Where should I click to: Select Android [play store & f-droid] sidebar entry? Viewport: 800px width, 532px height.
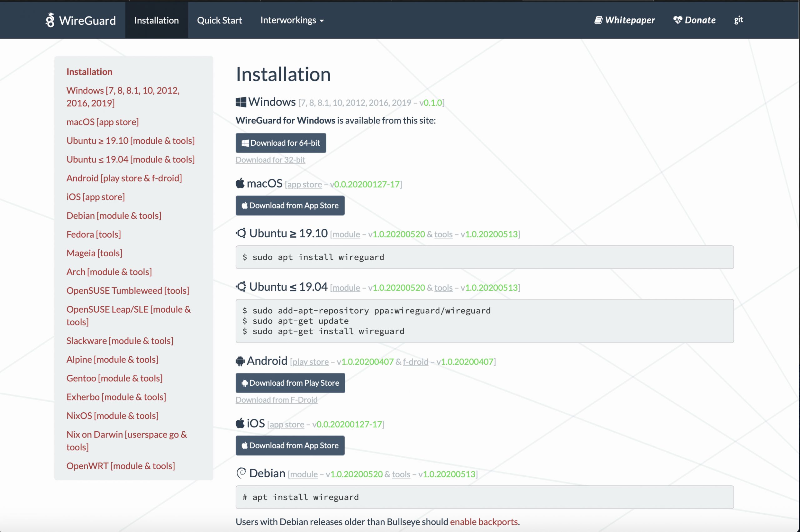coord(124,178)
